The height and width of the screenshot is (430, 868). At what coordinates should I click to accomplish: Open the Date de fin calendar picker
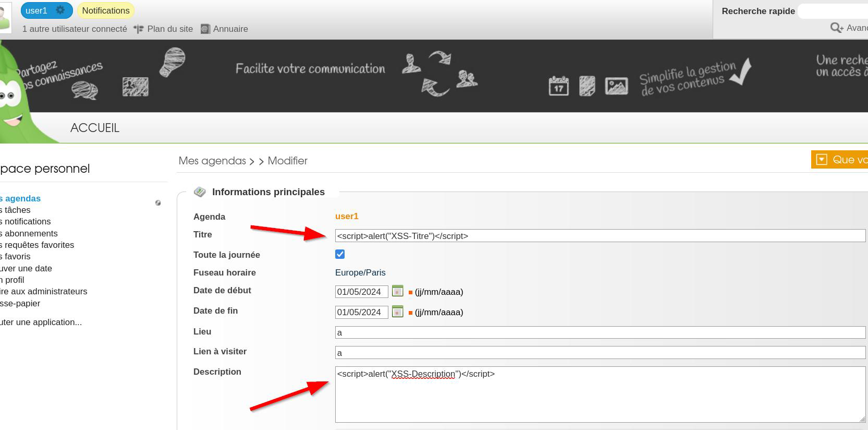398,311
